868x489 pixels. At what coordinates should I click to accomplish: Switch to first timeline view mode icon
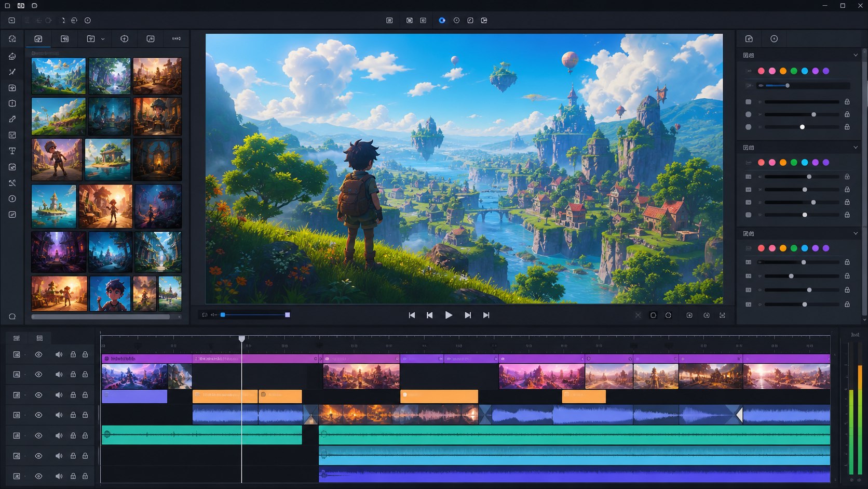pos(17,338)
